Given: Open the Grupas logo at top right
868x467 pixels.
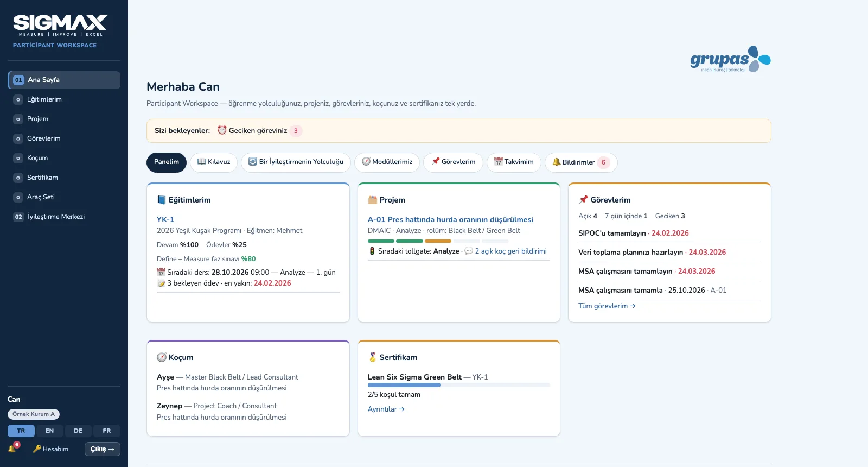Looking at the screenshot, I should coord(730,59).
